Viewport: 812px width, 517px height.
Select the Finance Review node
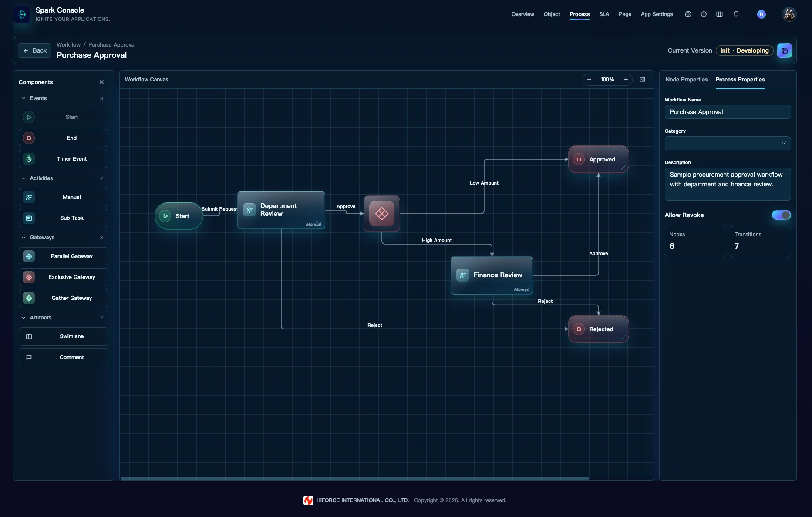pos(492,275)
